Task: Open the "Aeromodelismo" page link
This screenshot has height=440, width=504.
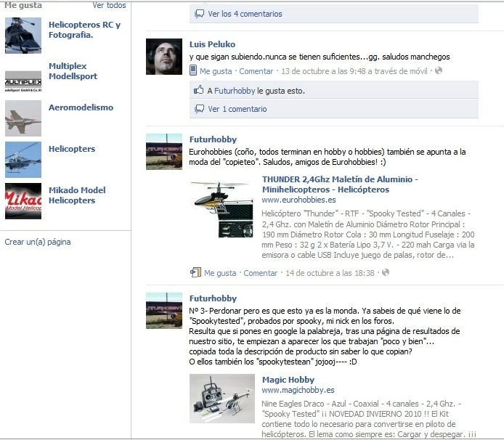Action: [81, 107]
